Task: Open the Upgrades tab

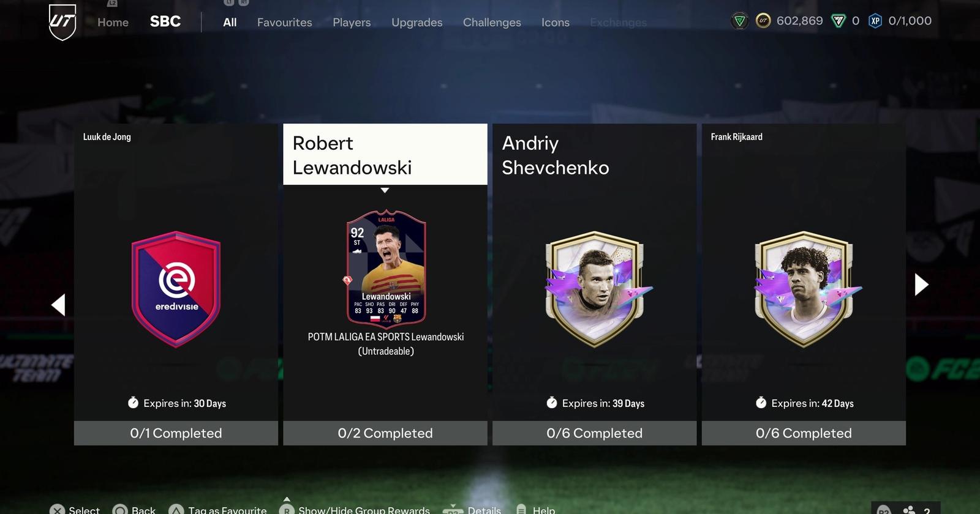Action: click(417, 23)
